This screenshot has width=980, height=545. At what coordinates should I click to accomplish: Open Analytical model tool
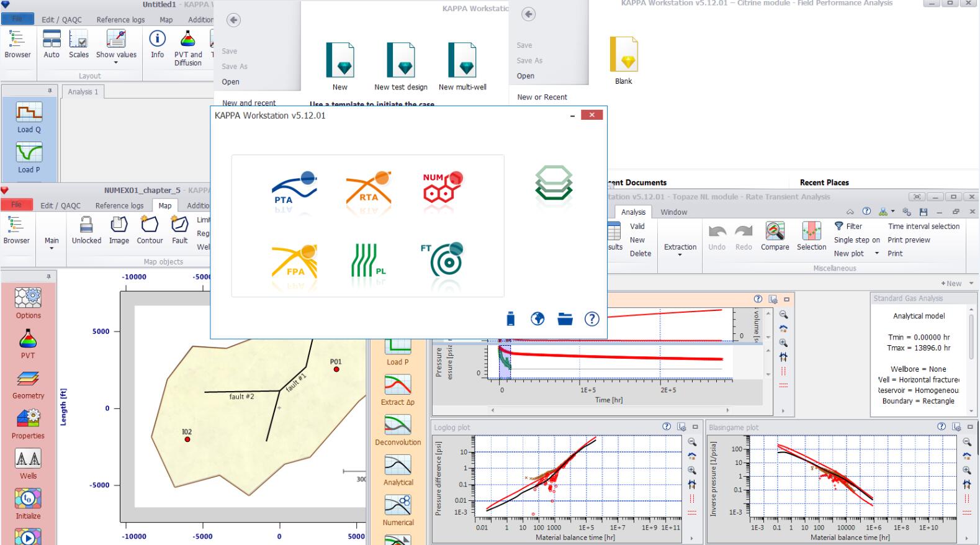[398, 471]
